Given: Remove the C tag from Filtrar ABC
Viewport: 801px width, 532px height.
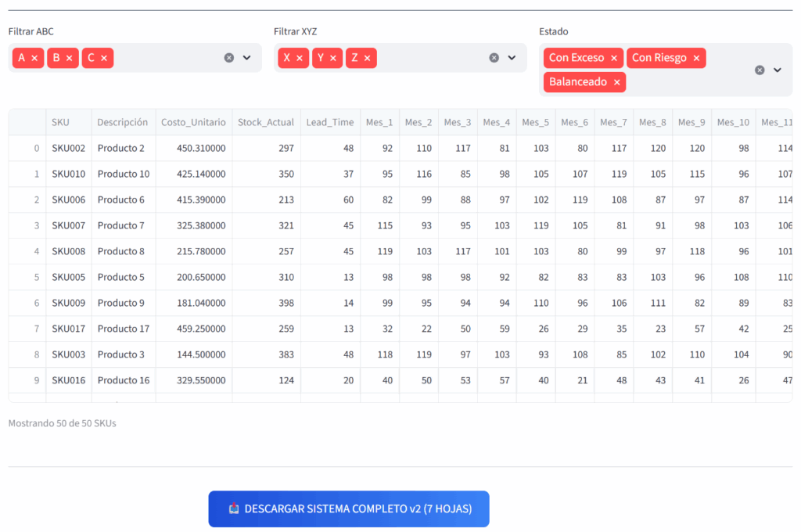Looking at the screenshot, I should tap(103, 58).
